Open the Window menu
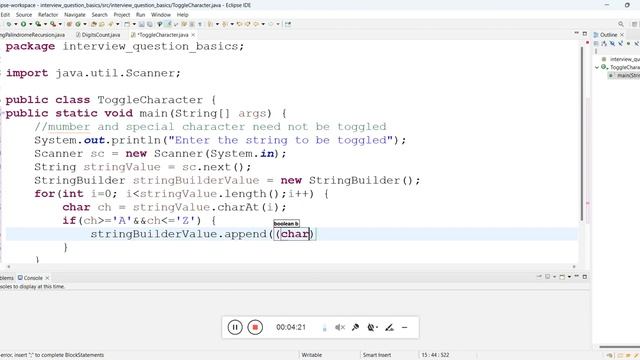640x360 pixels. pyautogui.click(x=161, y=15)
